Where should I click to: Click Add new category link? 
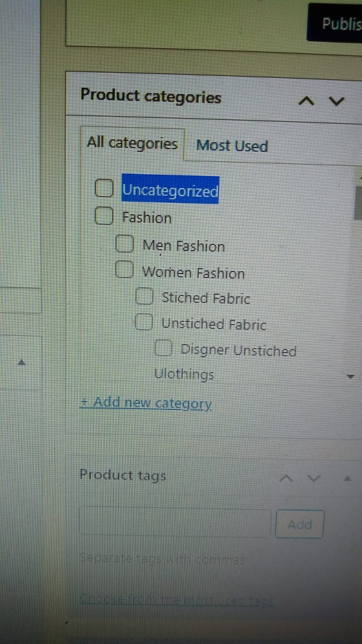point(146,404)
